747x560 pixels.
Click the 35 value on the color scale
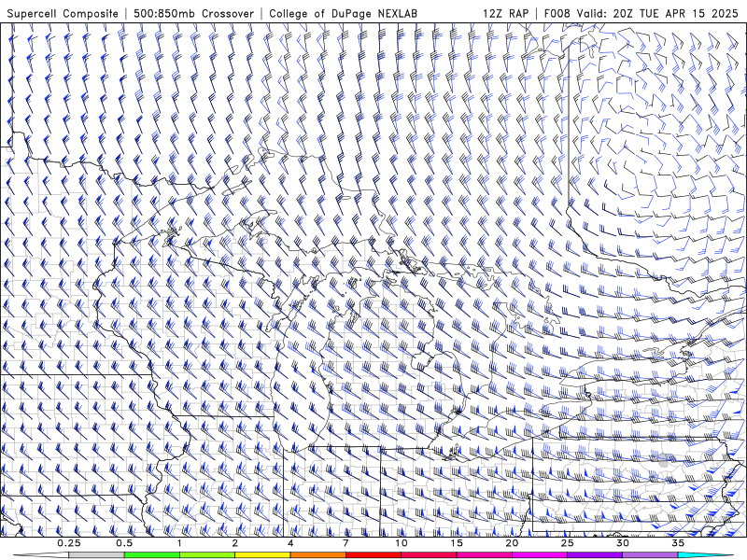(678, 543)
